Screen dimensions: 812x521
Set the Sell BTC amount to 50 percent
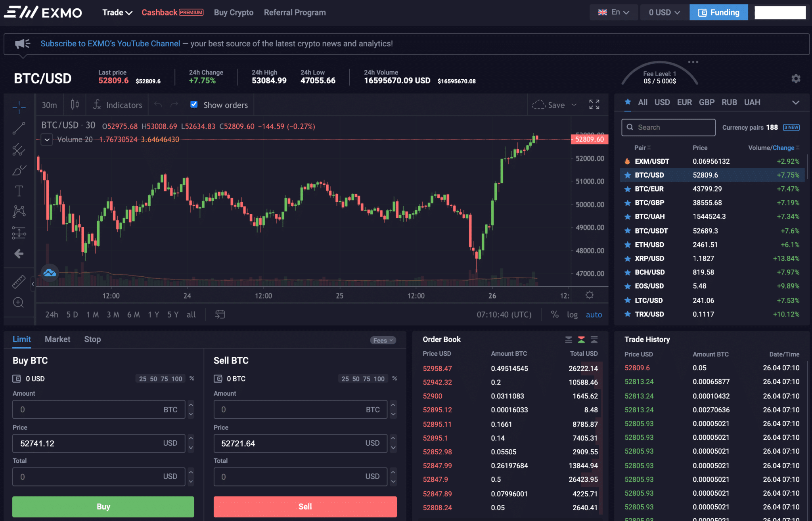point(356,379)
